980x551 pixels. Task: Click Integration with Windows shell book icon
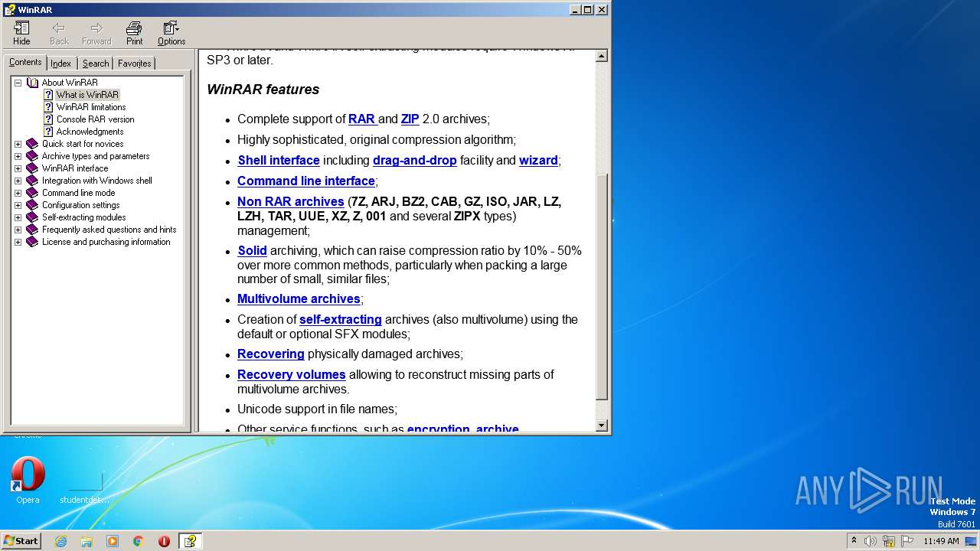tap(32, 181)
